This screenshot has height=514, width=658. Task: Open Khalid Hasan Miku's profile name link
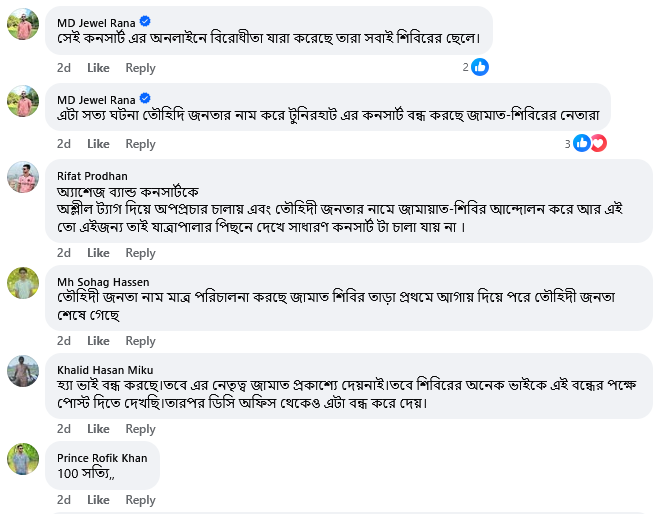click(105, 369)
